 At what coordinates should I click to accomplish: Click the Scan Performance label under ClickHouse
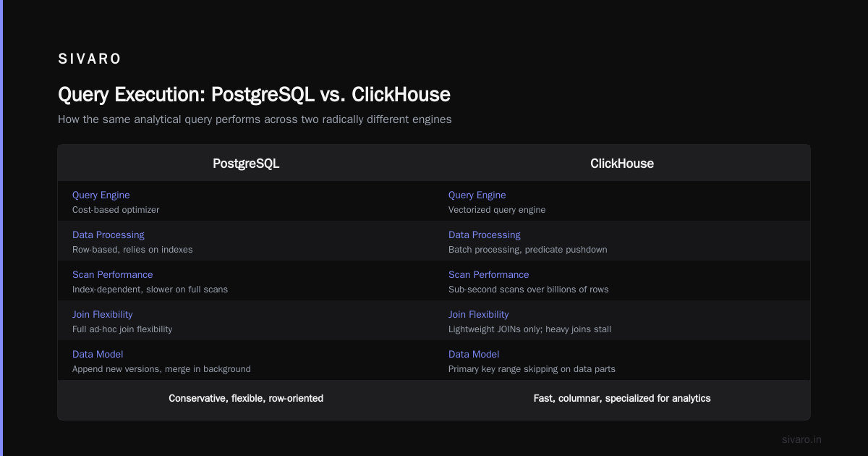coord(489,275)
